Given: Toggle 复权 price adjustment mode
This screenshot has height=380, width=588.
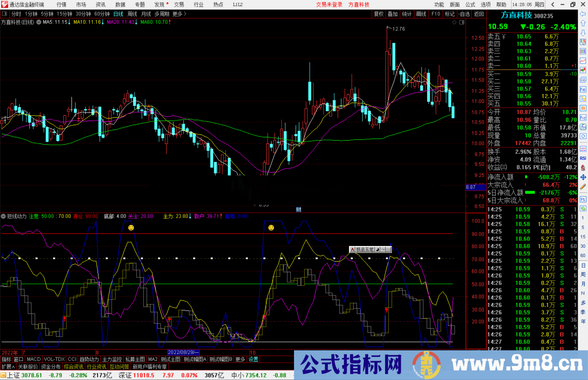Looking at the screenshot, I should click(379, 14).
